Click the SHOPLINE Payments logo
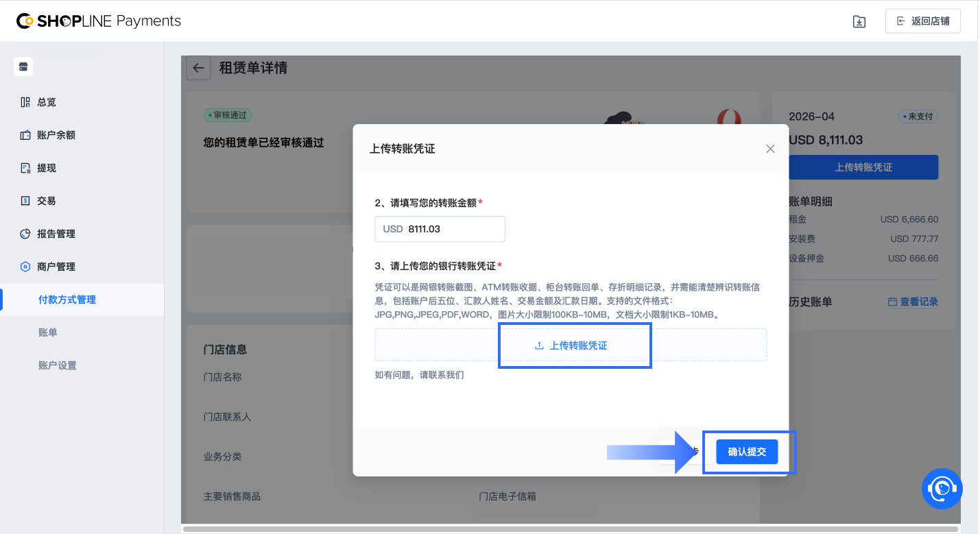980x534 pixels. [99, 21]
